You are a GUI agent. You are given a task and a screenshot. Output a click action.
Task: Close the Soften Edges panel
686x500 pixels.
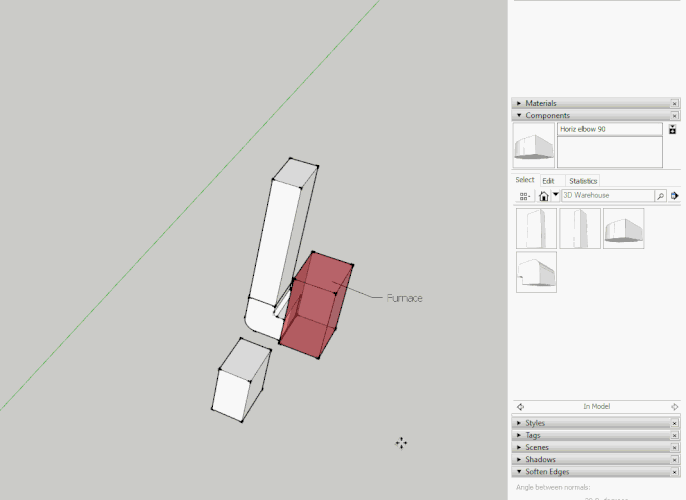pos(674,472)
